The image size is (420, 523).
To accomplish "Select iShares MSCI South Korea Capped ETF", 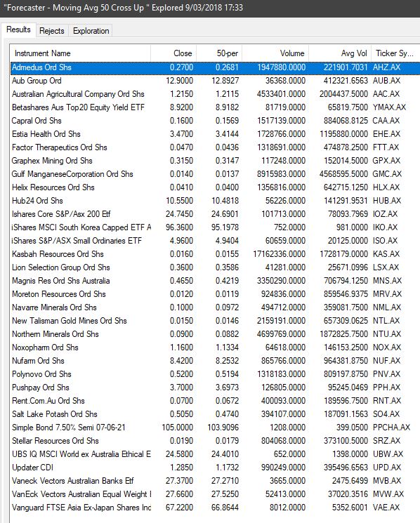I will coord(215,227).
